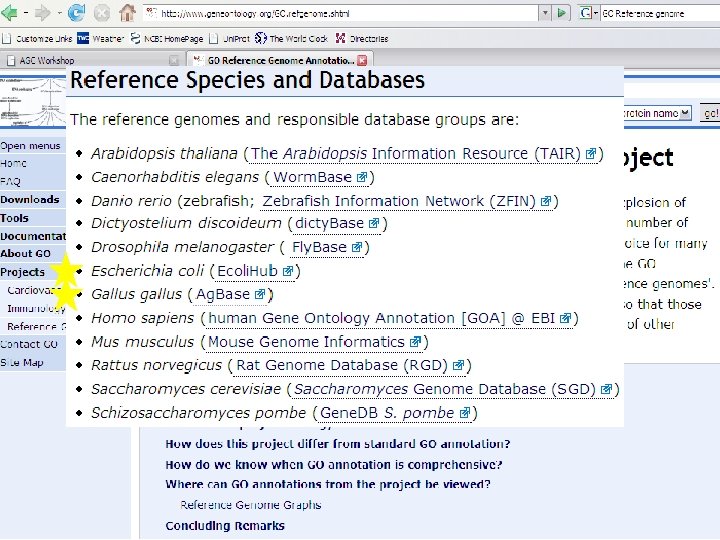Click the Stop loading icon
This screenshot has height=540, width=720.
pyautogui.click(x=102, y=13)
